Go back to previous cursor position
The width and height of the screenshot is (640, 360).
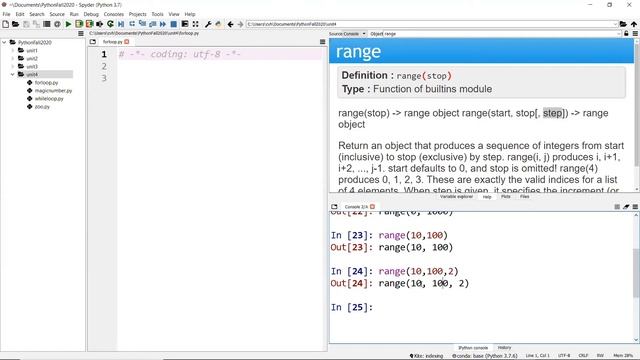230,24
